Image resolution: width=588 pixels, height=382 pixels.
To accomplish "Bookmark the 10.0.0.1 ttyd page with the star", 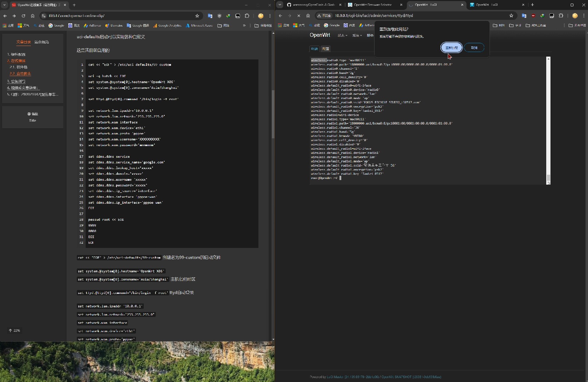I will click(x=511, y=16).
